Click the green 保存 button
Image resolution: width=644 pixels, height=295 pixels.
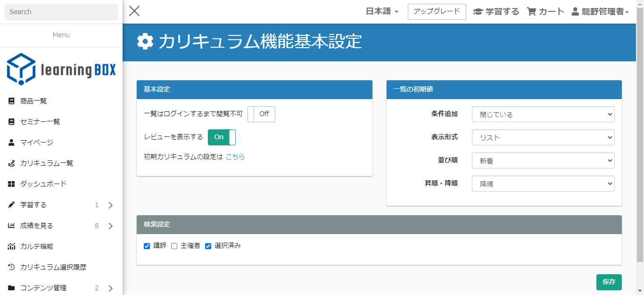click(x=609, y=282)
